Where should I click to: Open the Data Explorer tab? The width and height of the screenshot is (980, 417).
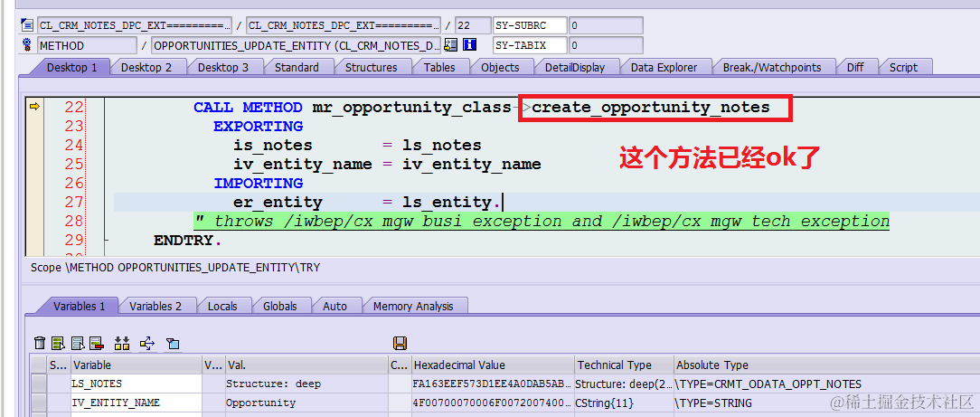pos(664,68)
